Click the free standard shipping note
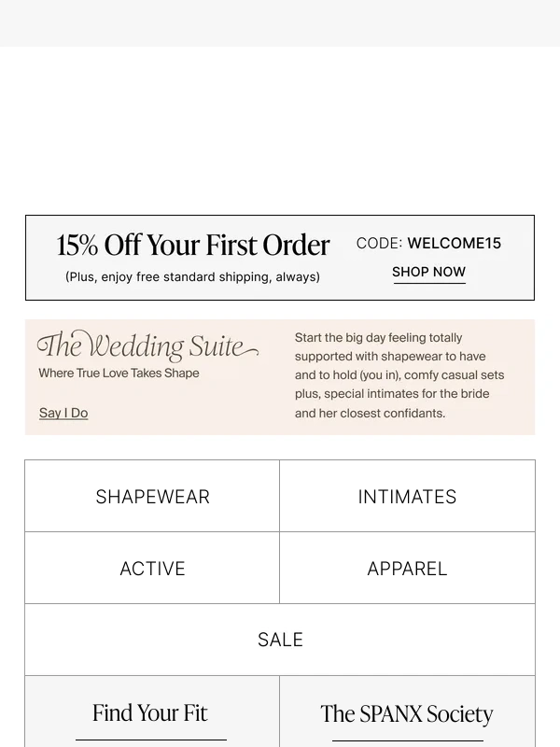 (192, 276)
